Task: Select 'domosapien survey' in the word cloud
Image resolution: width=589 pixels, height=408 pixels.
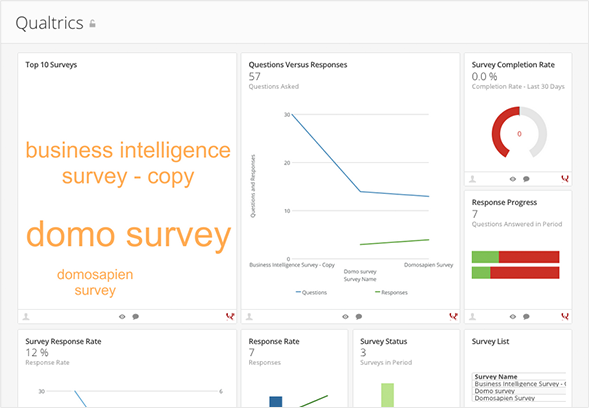Action: pos(95,282)
